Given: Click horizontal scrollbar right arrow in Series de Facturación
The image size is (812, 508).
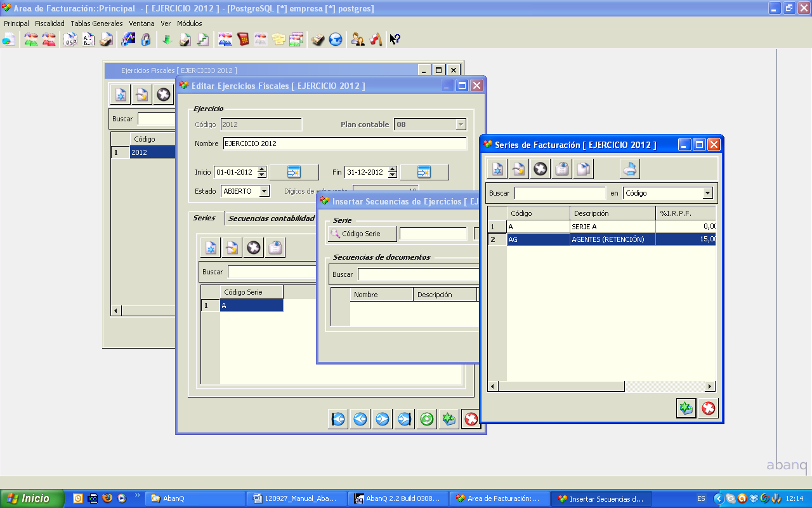Looking at the screenshot, I should (710, 386).
